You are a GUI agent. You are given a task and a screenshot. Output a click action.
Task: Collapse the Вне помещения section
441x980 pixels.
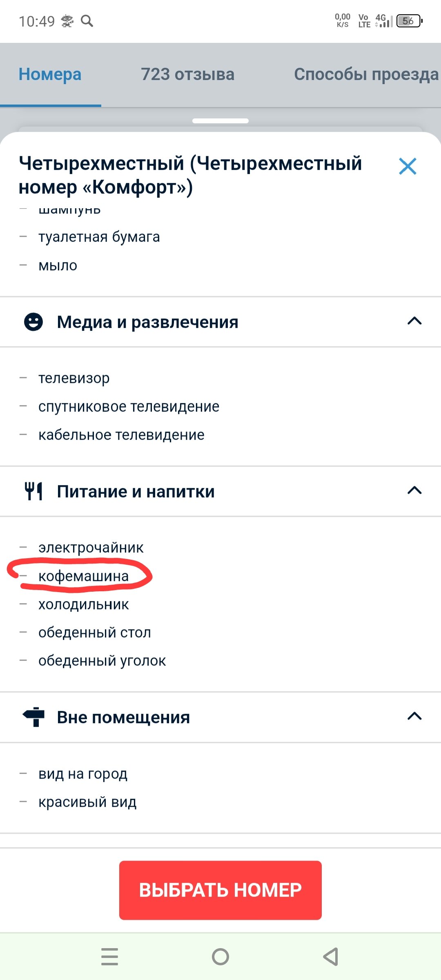(x=414, y=716)
